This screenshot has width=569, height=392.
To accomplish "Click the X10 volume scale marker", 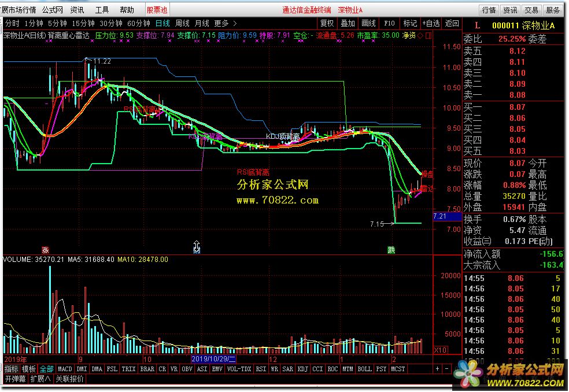I will [440, 350].
